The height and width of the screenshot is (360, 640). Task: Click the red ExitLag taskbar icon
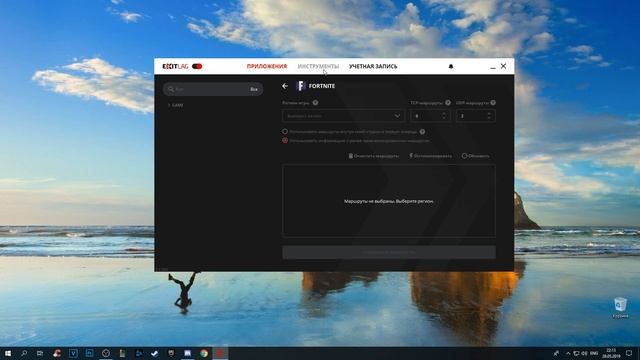tap(220, 353)
